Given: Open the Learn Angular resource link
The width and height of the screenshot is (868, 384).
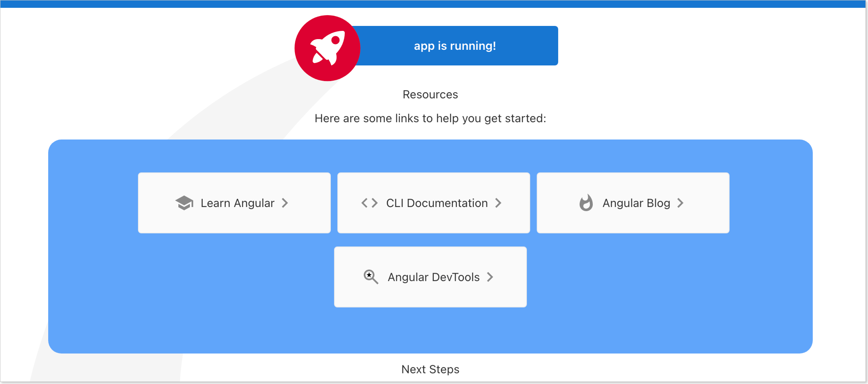Looking at the screenshot, I should click(x=234, y=202).
